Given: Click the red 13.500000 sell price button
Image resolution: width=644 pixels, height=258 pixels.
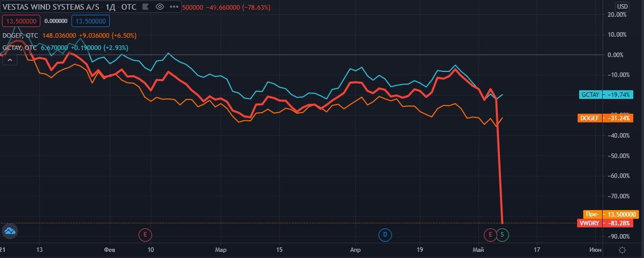Looking at the screenshot, I should [20, 21].
